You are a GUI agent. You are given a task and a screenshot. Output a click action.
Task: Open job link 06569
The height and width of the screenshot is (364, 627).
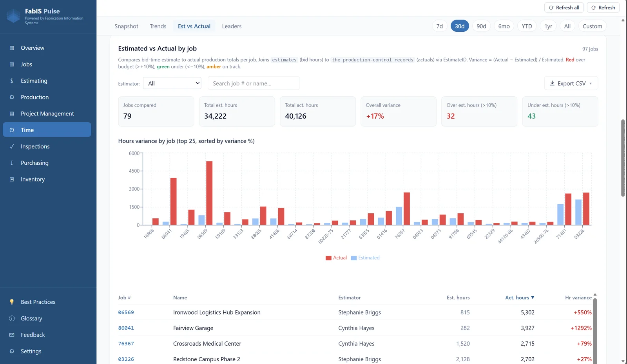point(126,312)
